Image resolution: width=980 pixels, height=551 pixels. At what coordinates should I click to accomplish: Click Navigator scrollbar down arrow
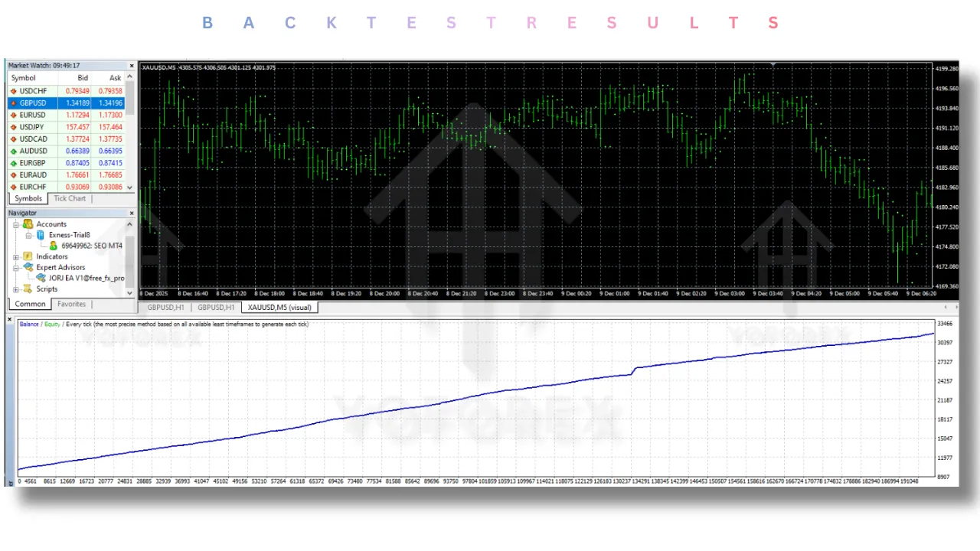(x=129, y=293)
